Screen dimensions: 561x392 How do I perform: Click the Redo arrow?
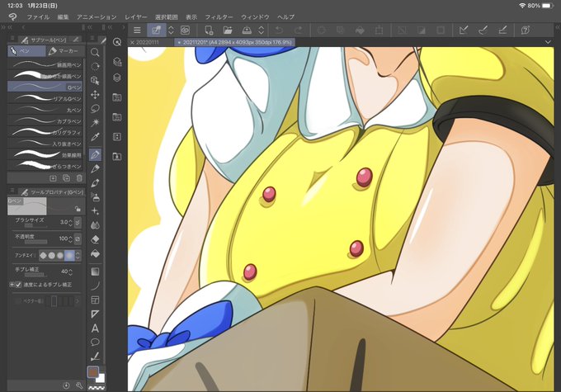(299, 30)
